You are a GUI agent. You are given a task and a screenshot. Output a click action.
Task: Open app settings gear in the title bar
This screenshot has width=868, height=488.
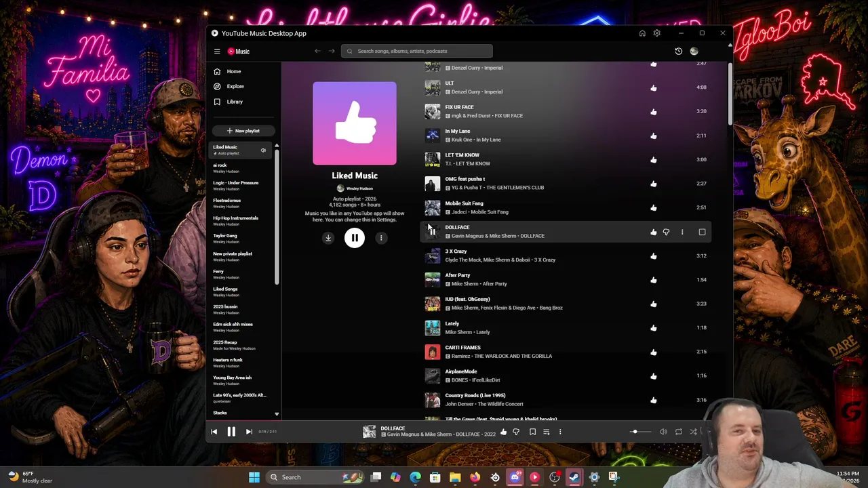click(656, 33)
